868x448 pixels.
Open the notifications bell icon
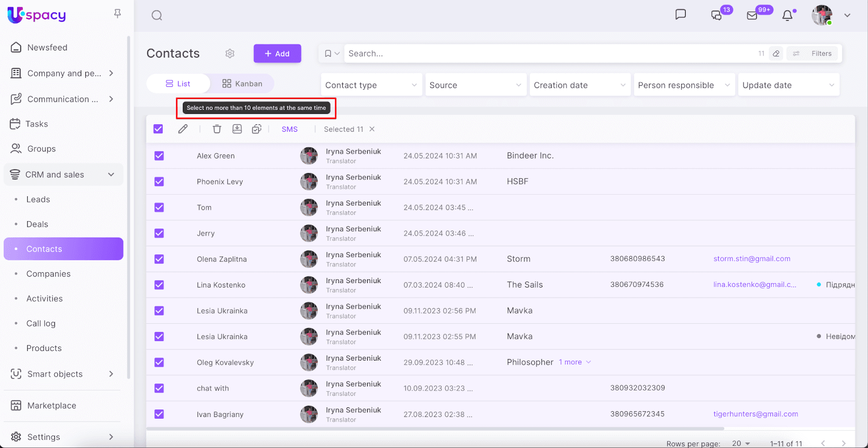pyautogui.click(x=787, y=15)
